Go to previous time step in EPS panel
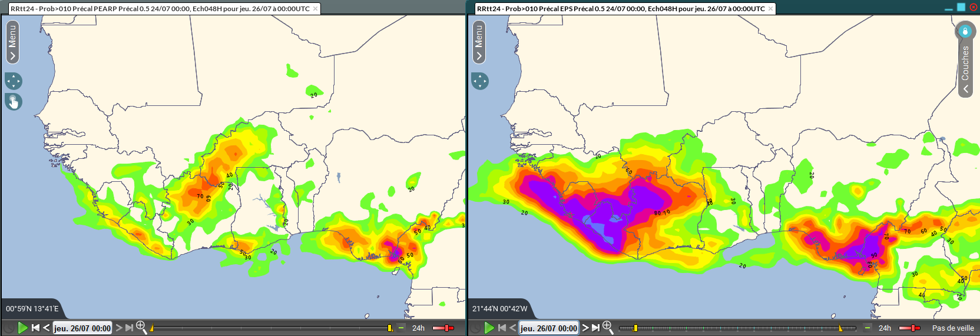 pyautogui.click(x=512, y=328)
